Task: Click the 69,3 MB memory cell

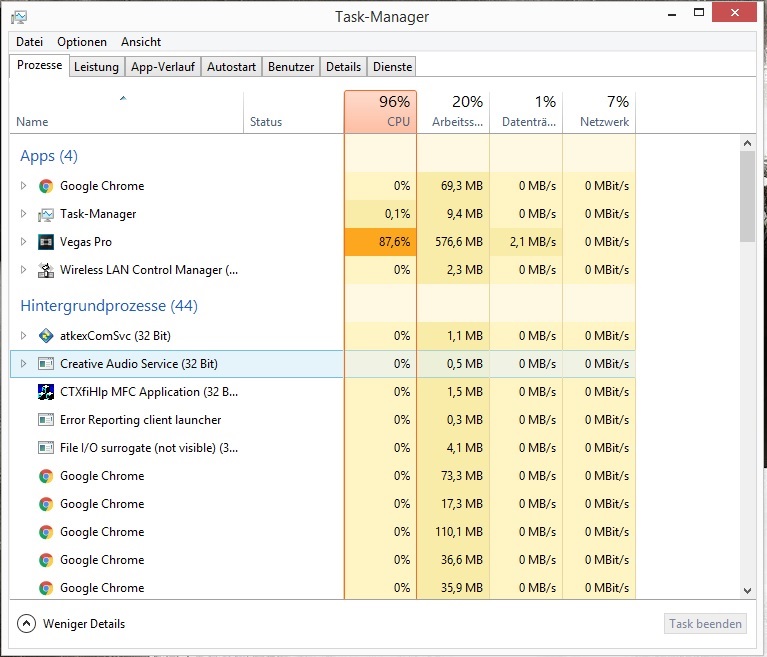Action: pyautogui.click(x=453, y=186)
